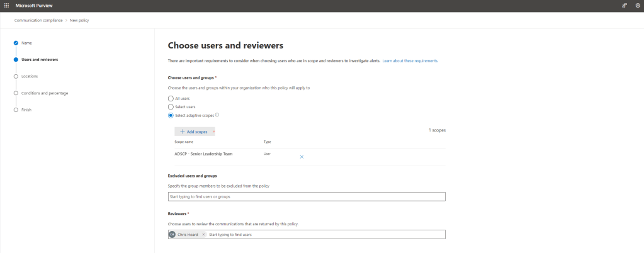
Task: Click the completed Name step checkmark
Action: [16, 43]
